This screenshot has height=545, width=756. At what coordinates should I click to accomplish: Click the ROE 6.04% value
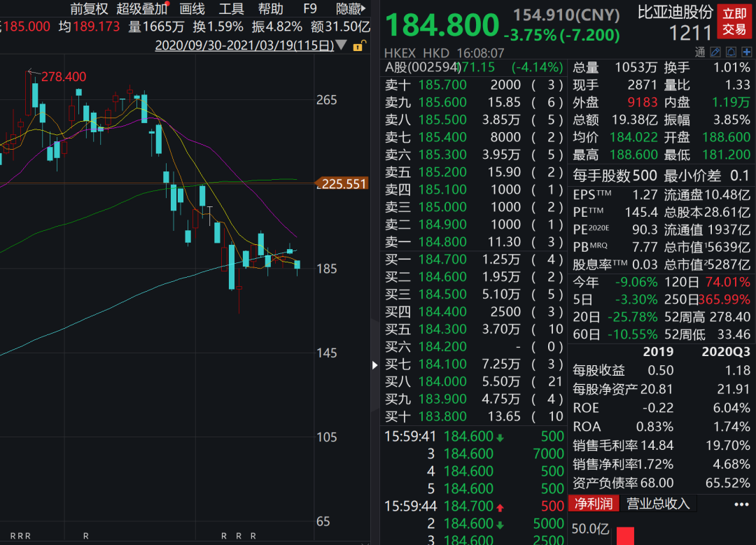click(x=731, y=408)
